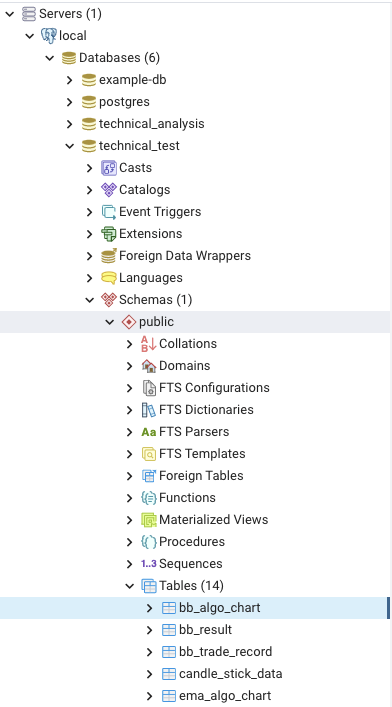392x707 pixels.
Task: Click the FTS Parsers Aa icon
Action: coord(149,432)
